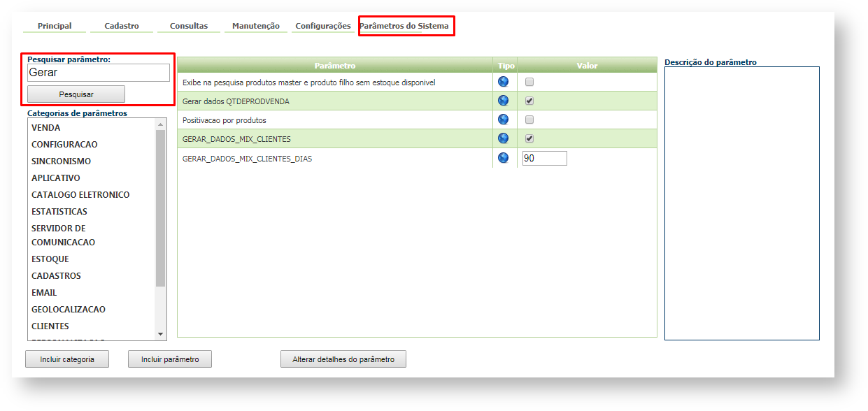
Task: Check Positivacao por produtos checkbox
Action: (529, 120)
